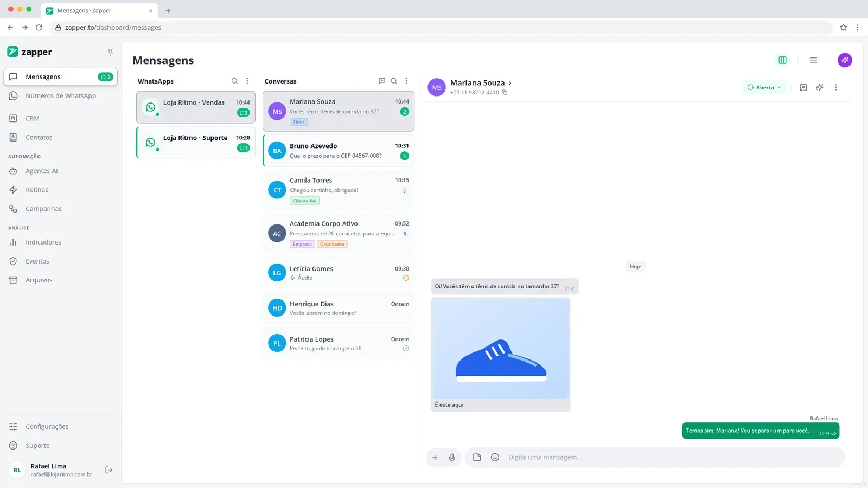
Task: Navigate to Rotinas
Action: coord(60,190)
